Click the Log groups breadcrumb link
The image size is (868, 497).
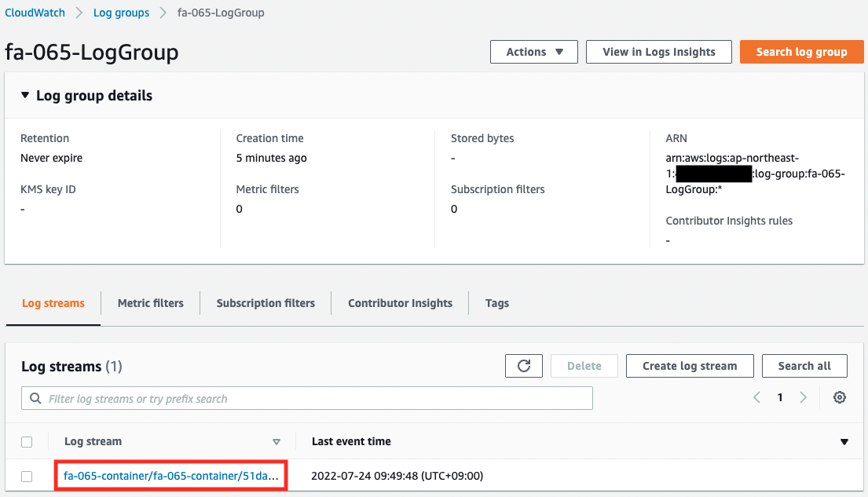[121, 13]
